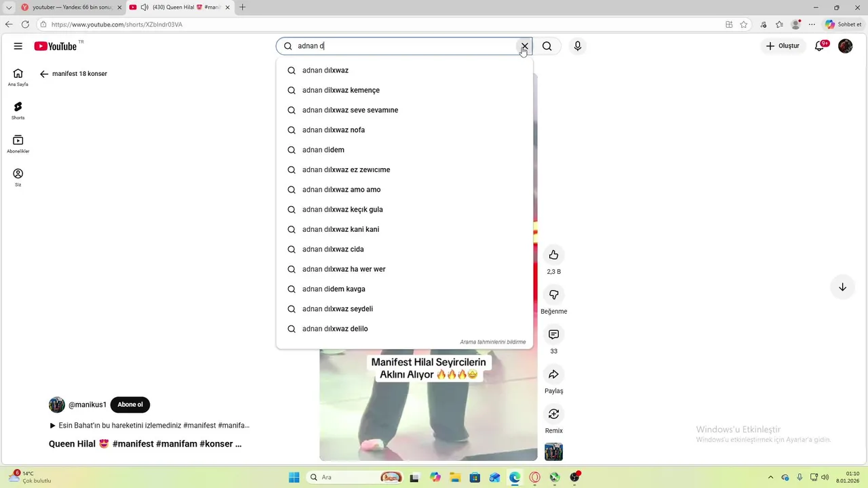Click the taskbar Ara search box
868x488 pixels.
[x=355, y=477]
